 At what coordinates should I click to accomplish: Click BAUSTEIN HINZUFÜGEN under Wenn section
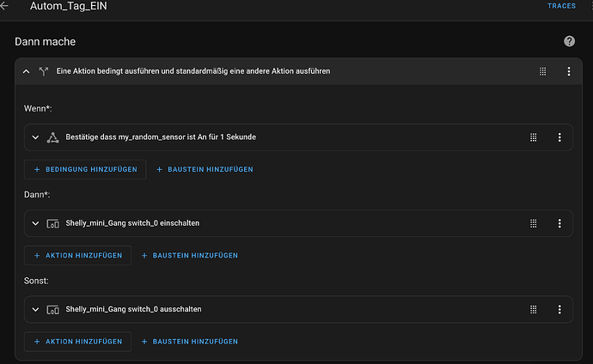coord(205,169)
